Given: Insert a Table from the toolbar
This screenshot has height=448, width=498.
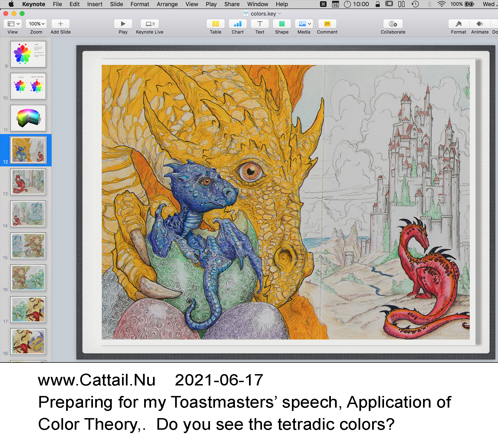Looking at the screenshot, I should (x=216, y=24).
